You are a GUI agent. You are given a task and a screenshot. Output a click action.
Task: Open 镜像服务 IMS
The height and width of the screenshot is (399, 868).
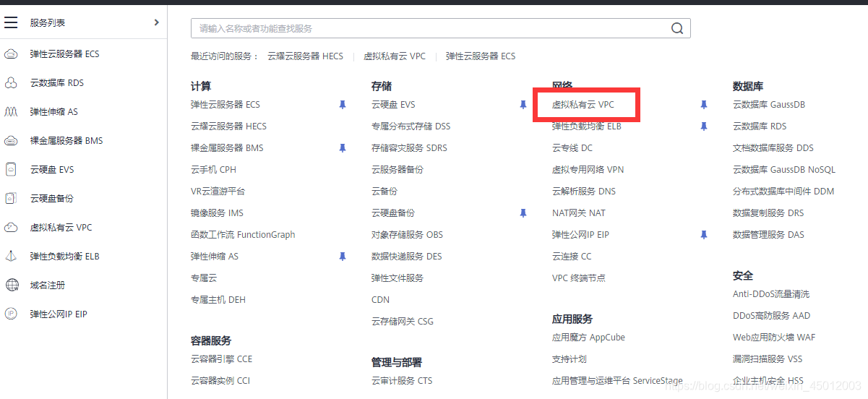click(x=217, y=213)
